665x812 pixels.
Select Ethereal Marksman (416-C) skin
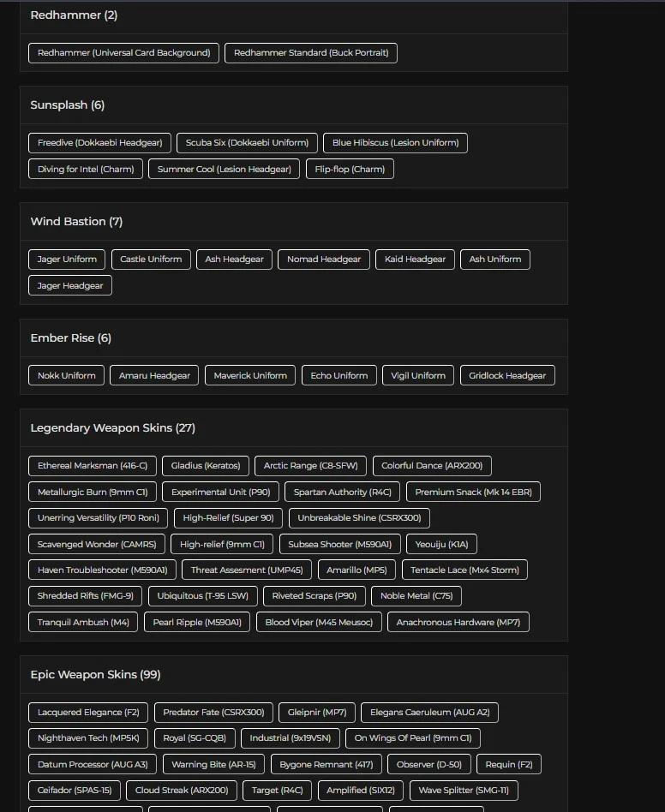[93, 467]
